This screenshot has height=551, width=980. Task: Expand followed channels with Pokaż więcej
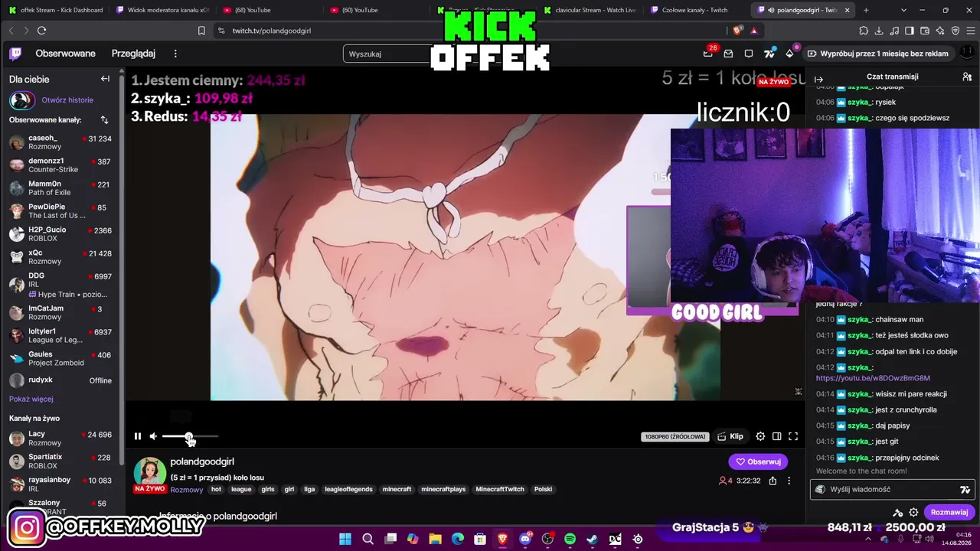[31, 399]
